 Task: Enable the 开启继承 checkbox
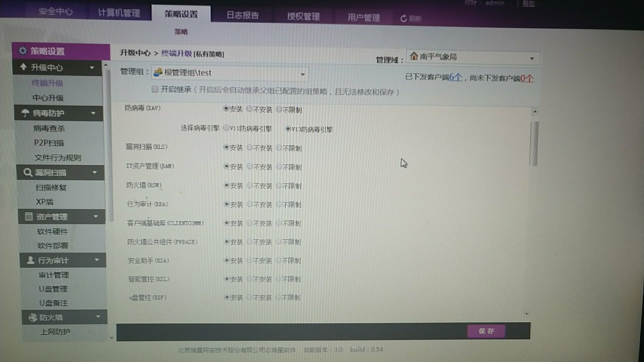(x=155, y=89)
